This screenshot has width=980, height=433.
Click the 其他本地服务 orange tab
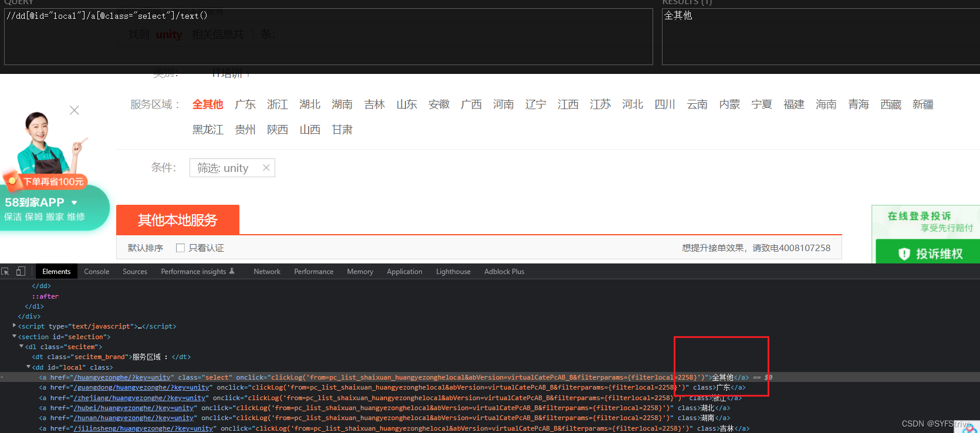(x=178, y=220)
